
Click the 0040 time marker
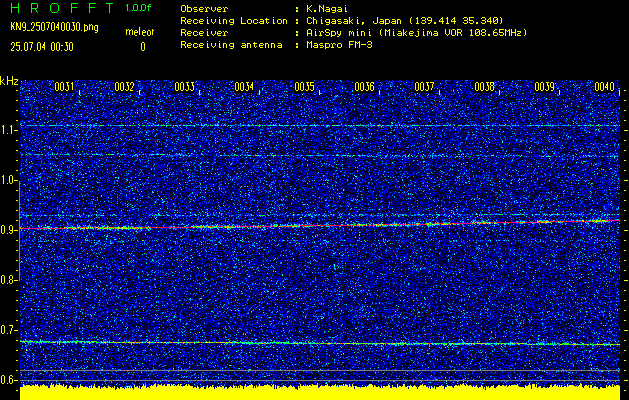605,87
